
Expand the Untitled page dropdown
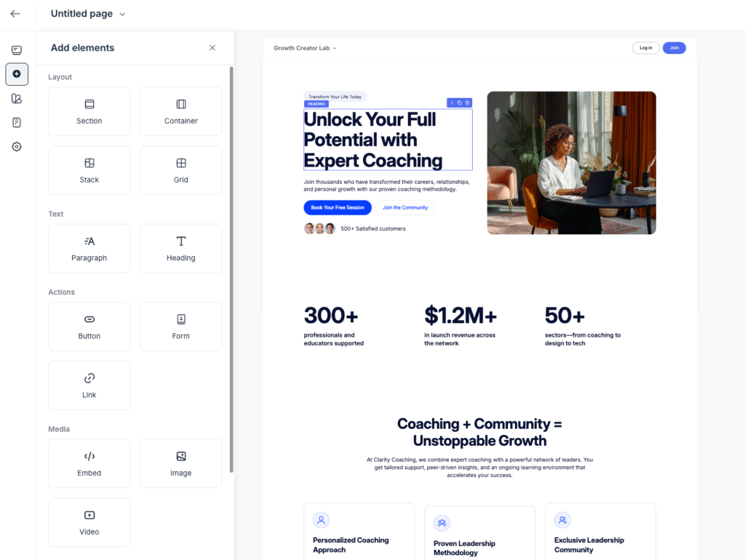[121, 14]
